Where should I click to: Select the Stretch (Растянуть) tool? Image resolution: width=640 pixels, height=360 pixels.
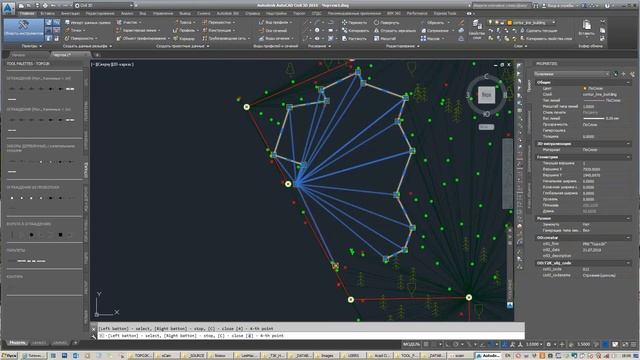(354, 38)
